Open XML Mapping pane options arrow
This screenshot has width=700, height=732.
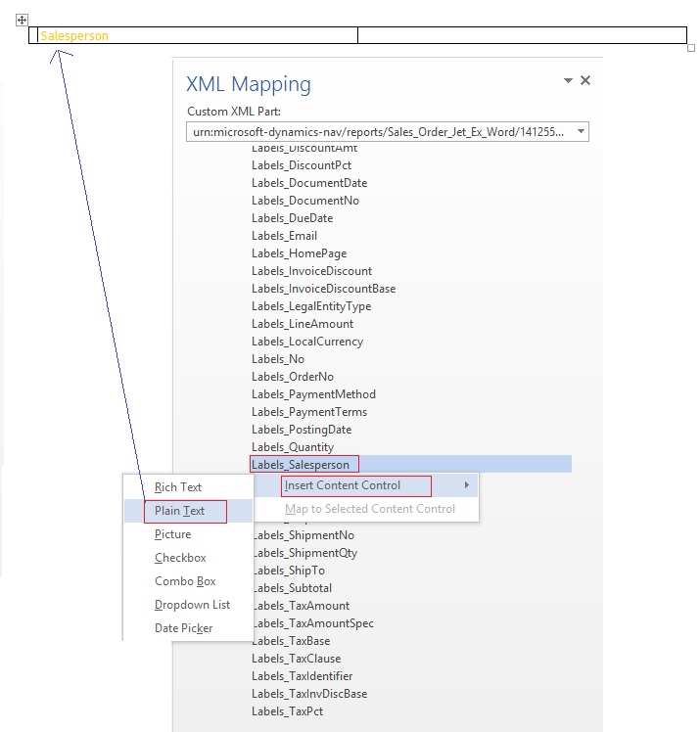pos(567,81)
